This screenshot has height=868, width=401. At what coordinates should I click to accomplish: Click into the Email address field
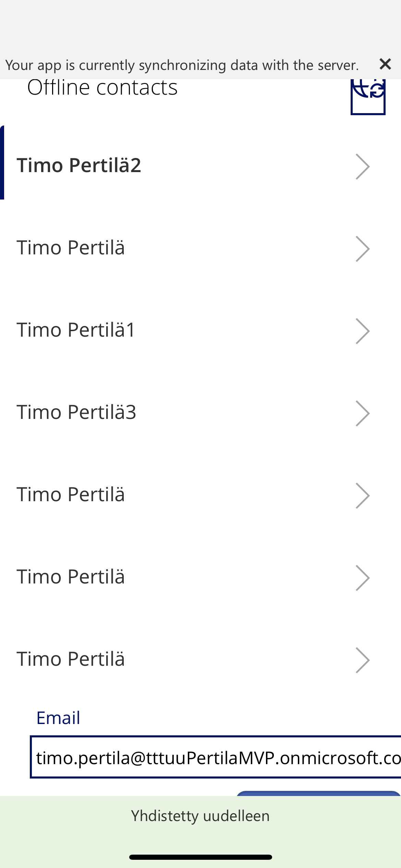coord(216,758)
